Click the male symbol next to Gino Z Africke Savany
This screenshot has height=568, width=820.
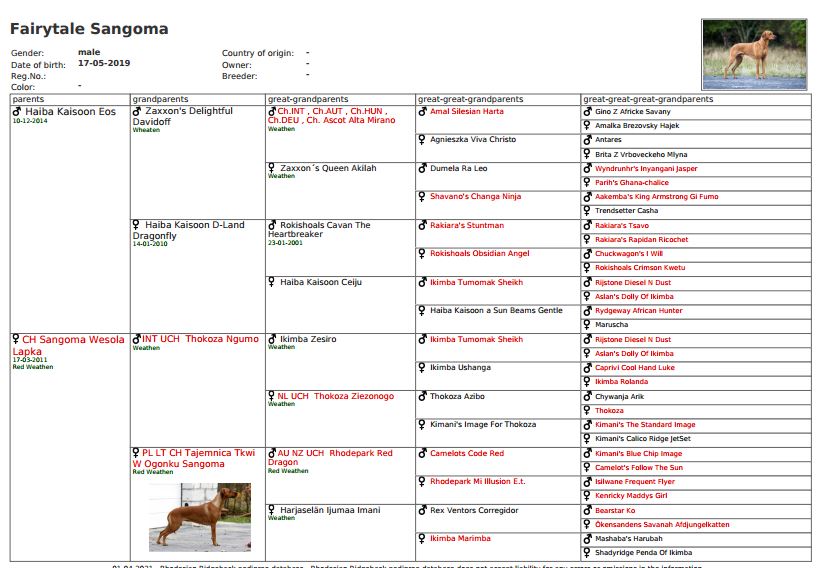587,111
